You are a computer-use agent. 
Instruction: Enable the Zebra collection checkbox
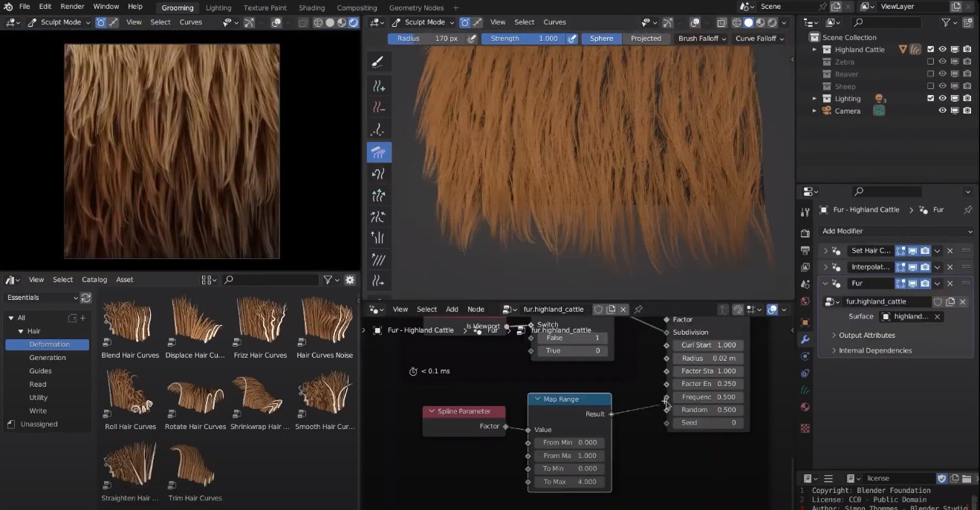click(x=930, y=62)
